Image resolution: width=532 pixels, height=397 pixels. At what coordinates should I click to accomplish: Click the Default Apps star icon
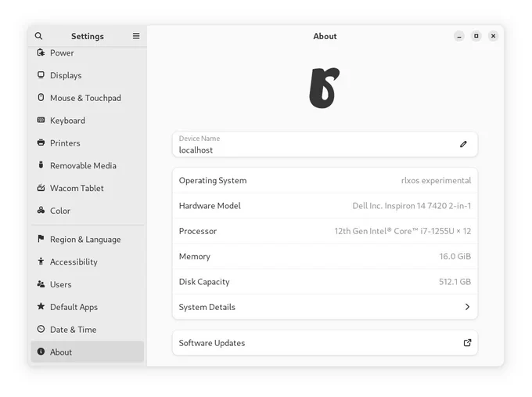click(41, 306)
